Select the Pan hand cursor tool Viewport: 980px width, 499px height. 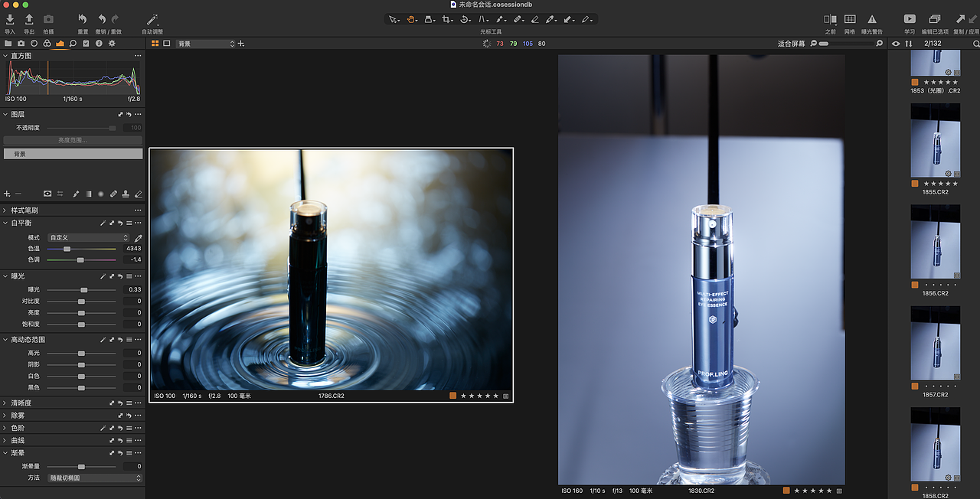point(412,19)
